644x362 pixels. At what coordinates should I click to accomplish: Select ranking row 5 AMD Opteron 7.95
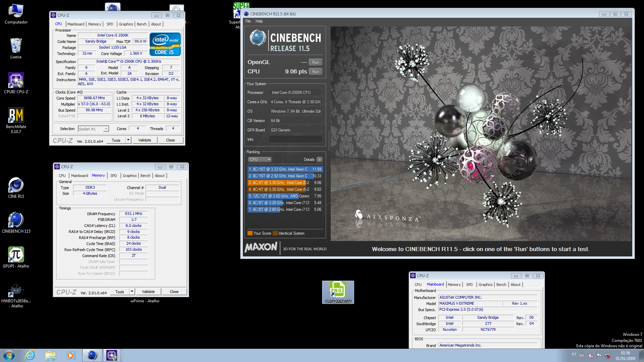click(x=285, y=196)
